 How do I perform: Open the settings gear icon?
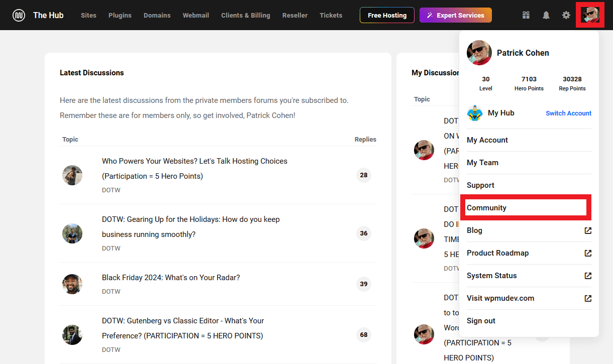[566, 15]
